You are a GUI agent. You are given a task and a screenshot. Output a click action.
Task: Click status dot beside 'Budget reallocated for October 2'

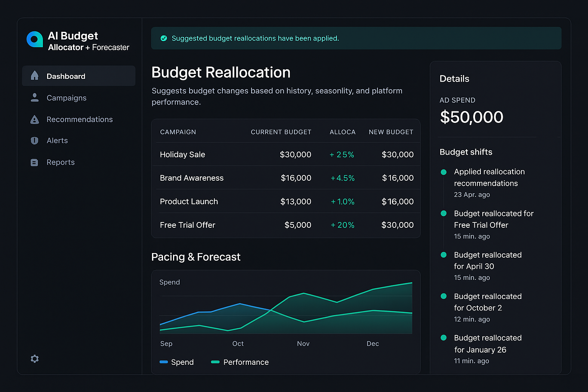pyautogui.click(x=444, y=296)
